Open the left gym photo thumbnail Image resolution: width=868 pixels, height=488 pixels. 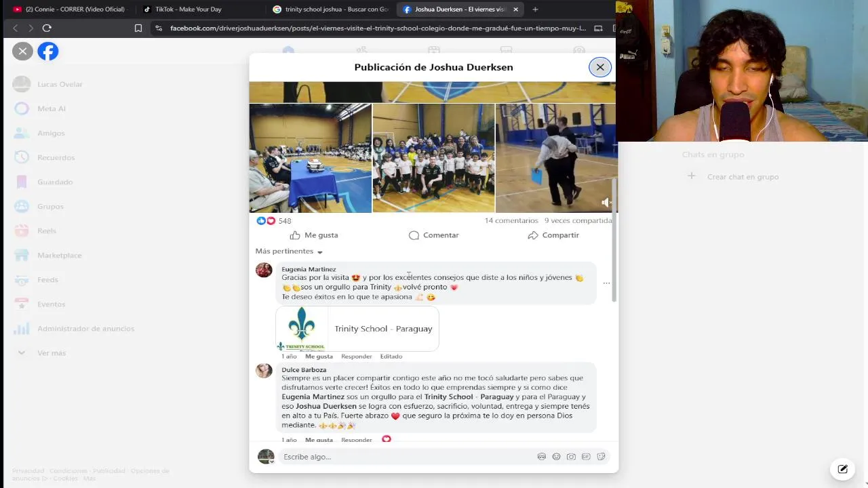(x=310, y=158)
